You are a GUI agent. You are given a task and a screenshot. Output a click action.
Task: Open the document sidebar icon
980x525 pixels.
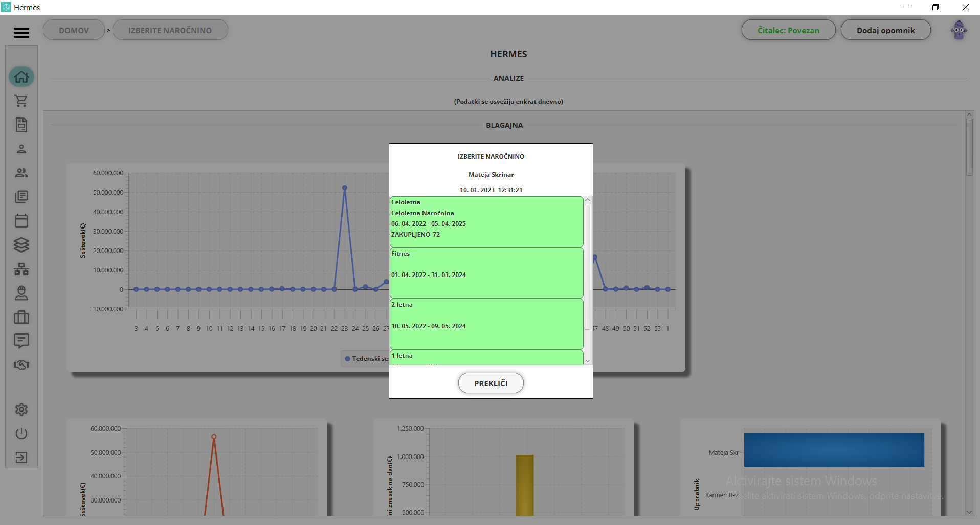(x=21, y=125)
